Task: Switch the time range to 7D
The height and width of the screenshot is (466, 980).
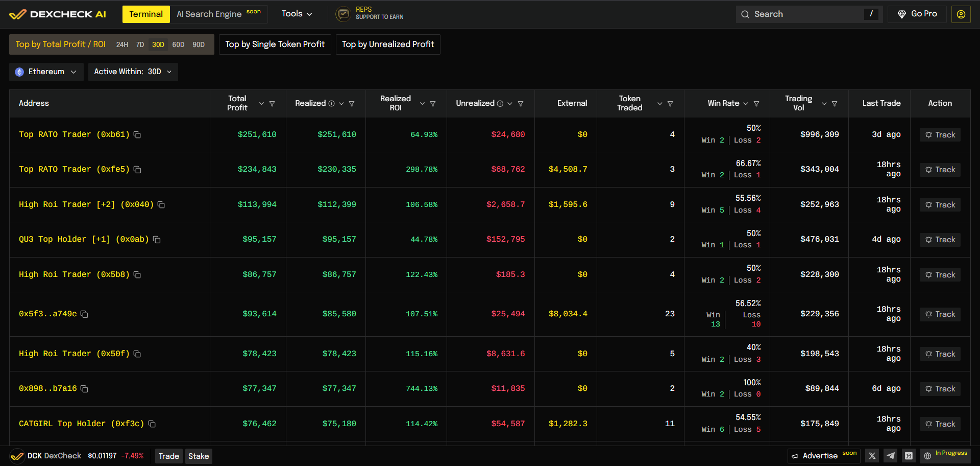Action: (x=140, y=45)
